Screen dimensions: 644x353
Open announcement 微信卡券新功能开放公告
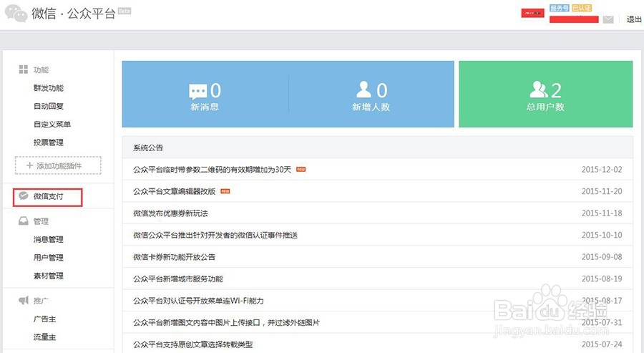174,257
